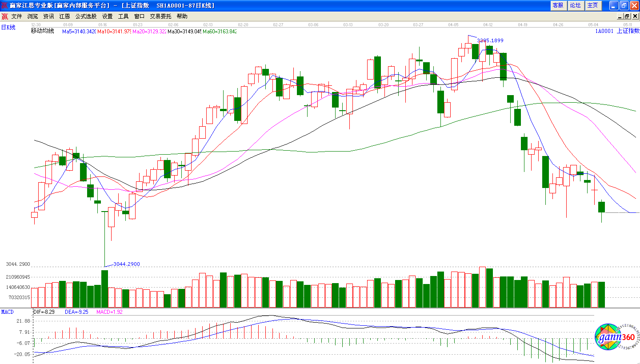Select the 02-20 date on the time axis
This screenshot has width=640, height=364.
243,25
